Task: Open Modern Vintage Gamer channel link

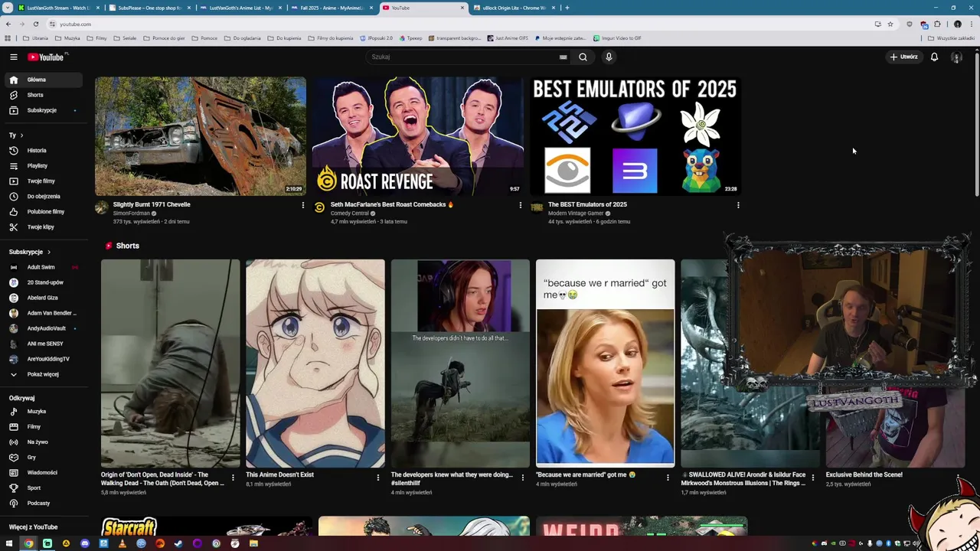Action: [x=576, y=214]
